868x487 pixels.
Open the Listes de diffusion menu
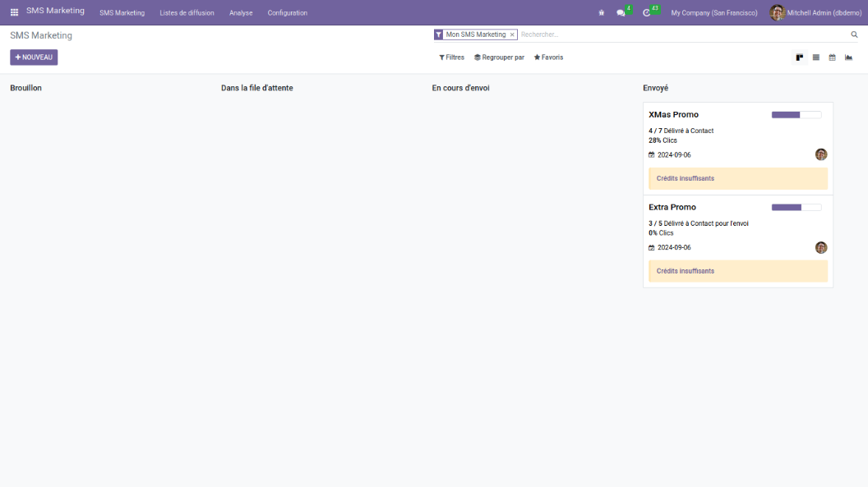coord(187,13)
